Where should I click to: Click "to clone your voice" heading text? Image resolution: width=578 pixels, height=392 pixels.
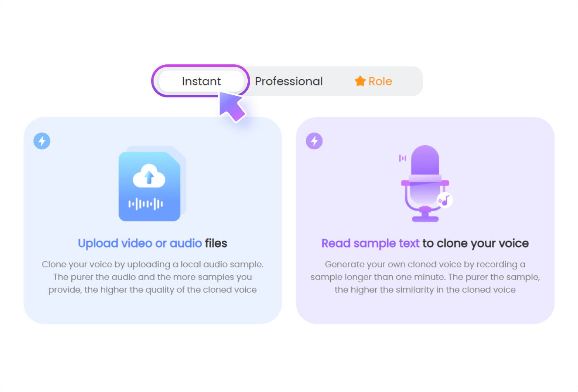coord(475,243)
